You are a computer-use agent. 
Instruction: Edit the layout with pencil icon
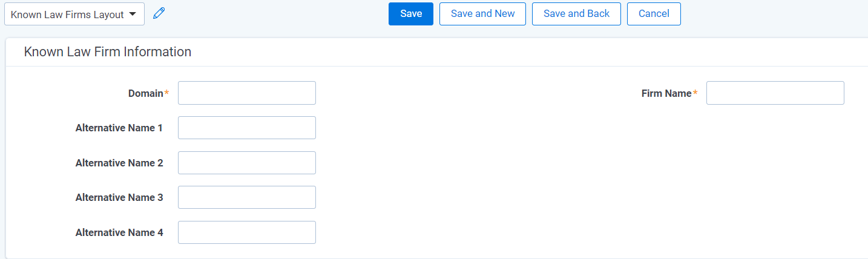tap(159, 13)
